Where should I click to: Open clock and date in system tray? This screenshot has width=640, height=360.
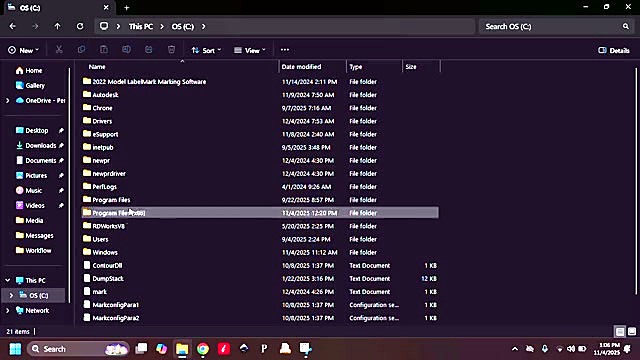pos(607,349)
